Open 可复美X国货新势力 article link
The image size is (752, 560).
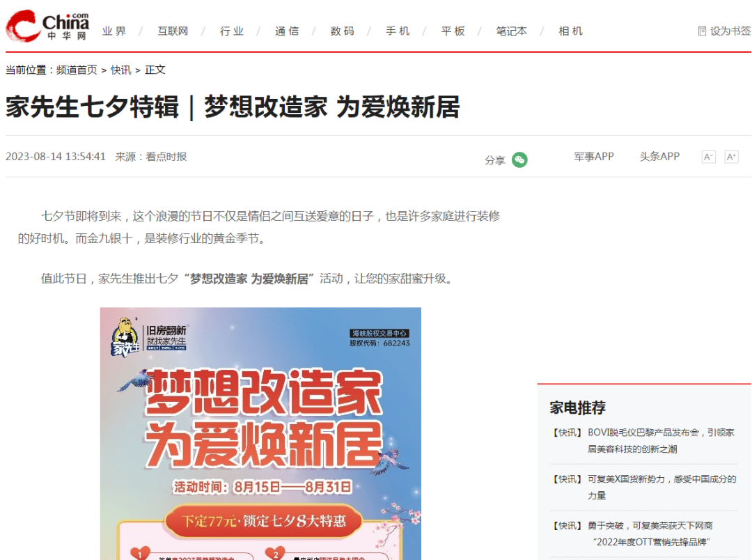(x=662, y=487)
